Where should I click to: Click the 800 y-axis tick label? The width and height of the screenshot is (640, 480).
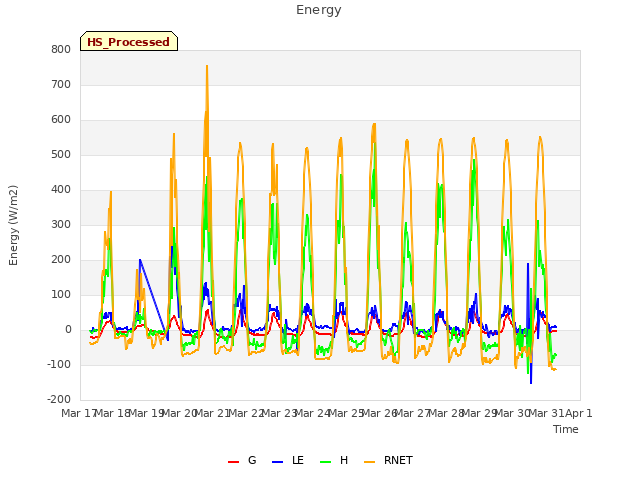(x=61, y=49)
